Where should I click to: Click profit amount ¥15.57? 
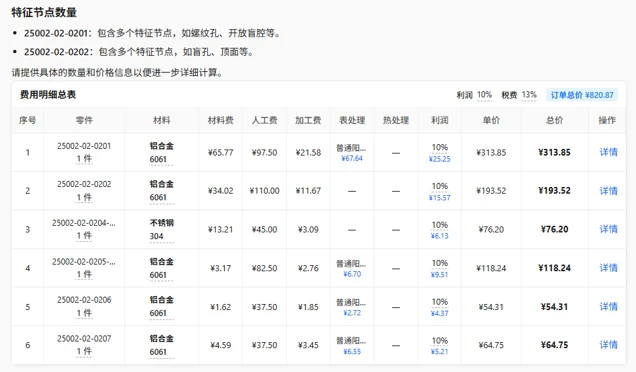click(x=440, y=198)
